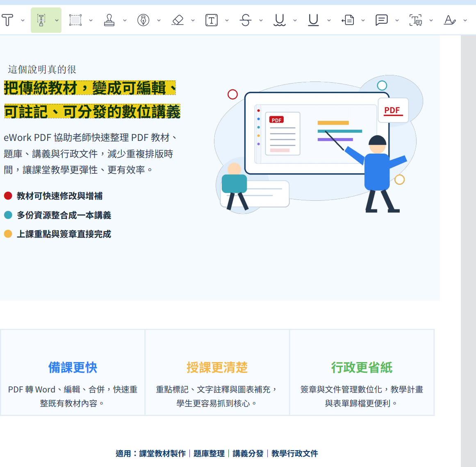
Task: Open dropdown arrow next to Text T tool
Action: [x=23, y=20]
